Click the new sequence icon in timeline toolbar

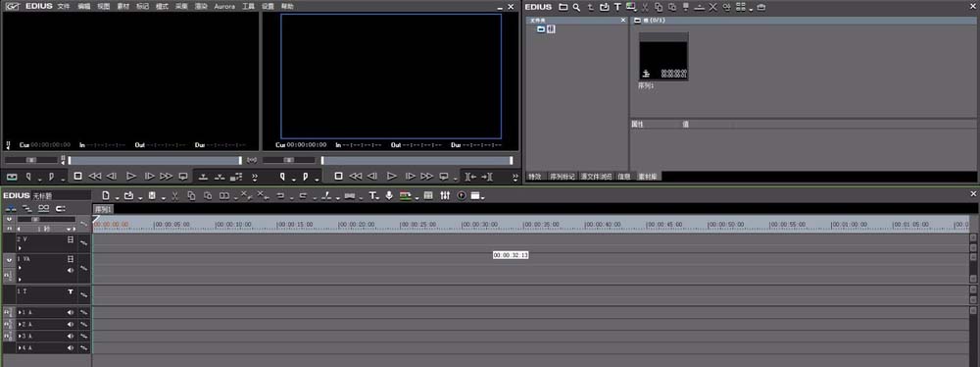[x=106, y=196]
